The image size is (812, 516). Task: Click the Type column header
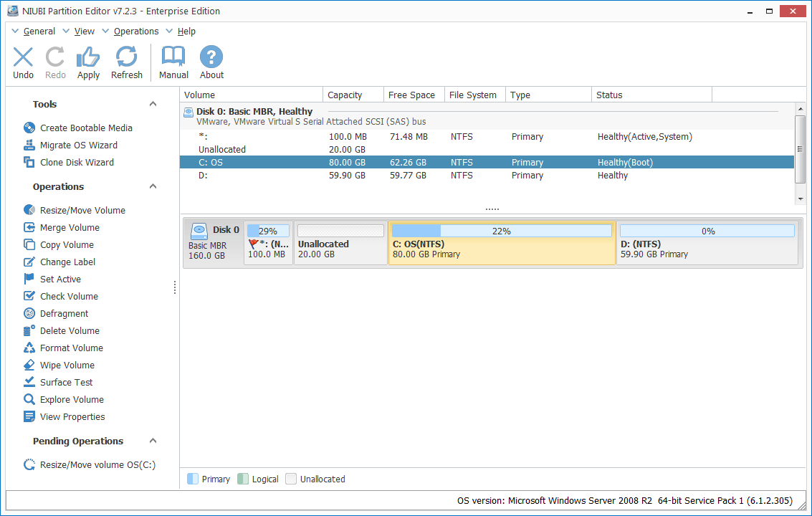[x=548, y=95]
